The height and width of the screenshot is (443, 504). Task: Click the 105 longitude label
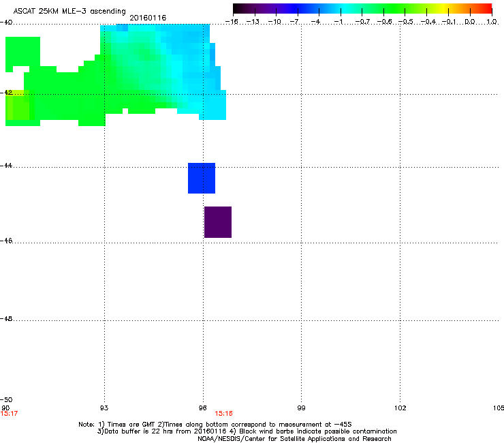point(499,408)
